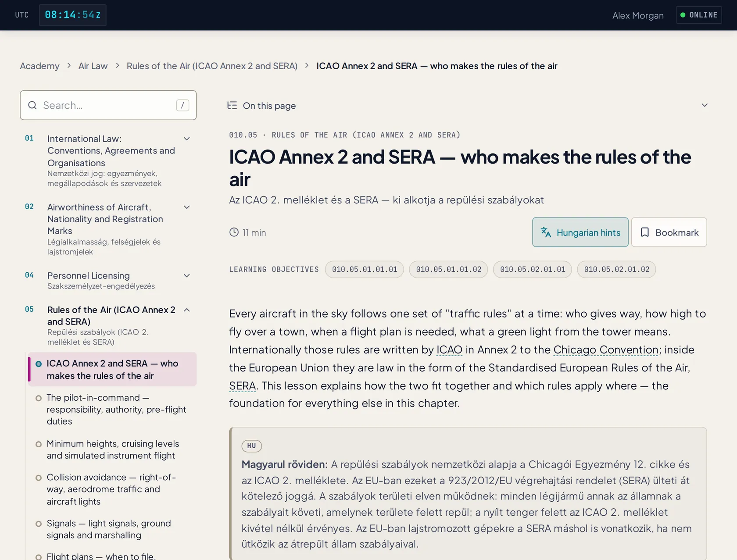This screenshot has width=737, height=560.
Task: Click the bookmark ribbon icon
Action: 644,232
